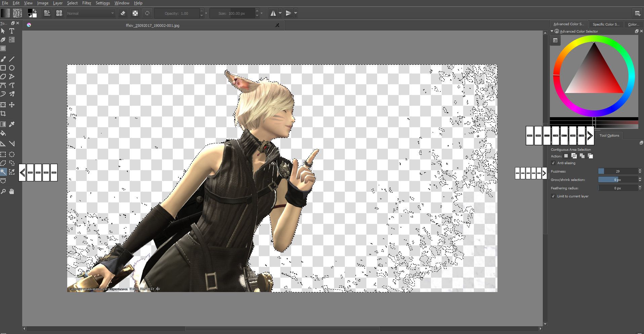Select the Calligraphy pen tool
The image size is (644, 334).
tap(3, 40)
